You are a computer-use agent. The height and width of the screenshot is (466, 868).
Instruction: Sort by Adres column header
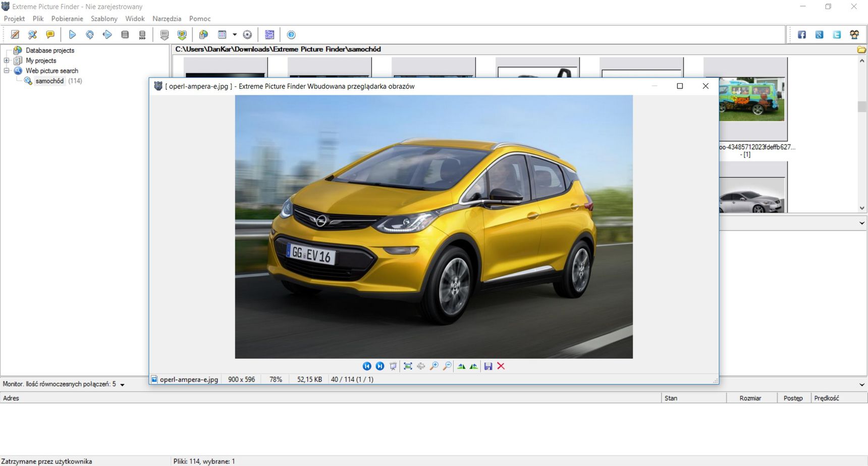click(x=331, y=398)
